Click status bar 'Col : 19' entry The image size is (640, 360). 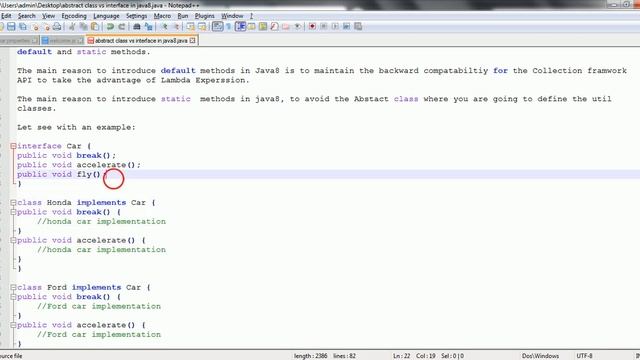click(425, 356)
